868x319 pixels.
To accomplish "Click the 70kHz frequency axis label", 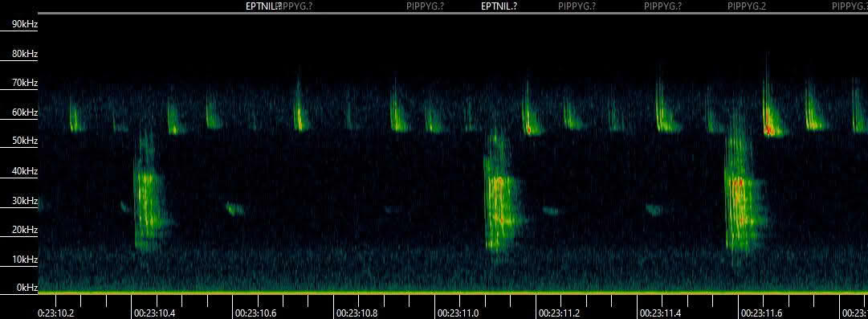I will click(x=25, y=83).
